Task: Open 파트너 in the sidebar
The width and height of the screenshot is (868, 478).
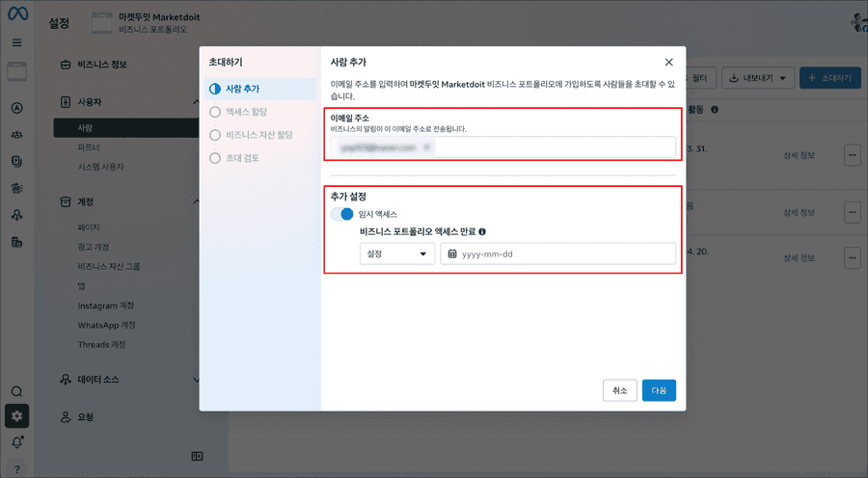Action: (x=89, y=147)
